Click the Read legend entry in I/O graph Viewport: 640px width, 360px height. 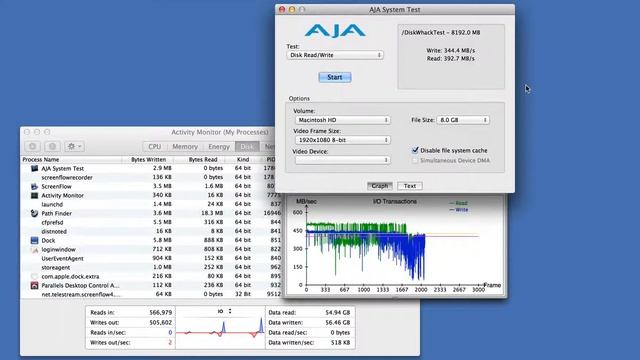click(x=458, y=203)
